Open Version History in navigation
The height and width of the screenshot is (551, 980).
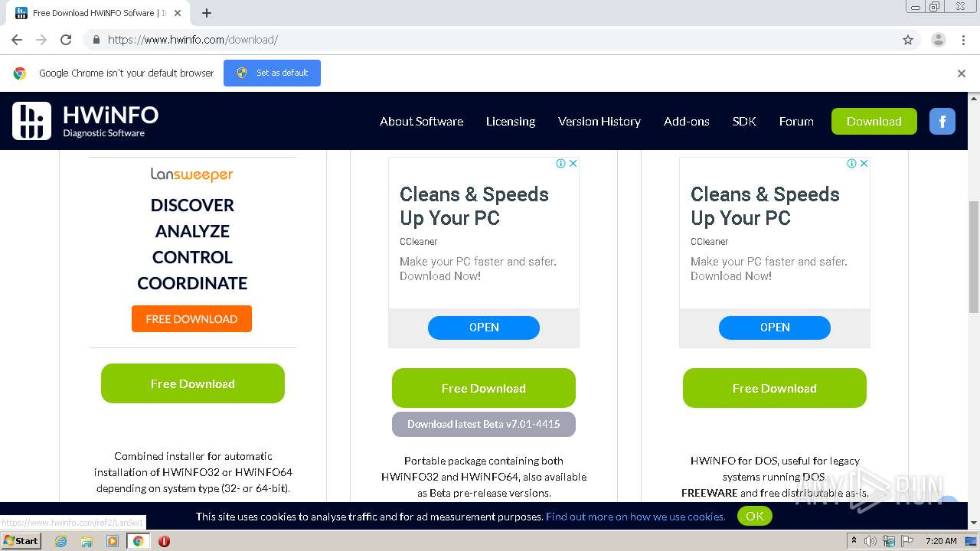click(599, 121)
